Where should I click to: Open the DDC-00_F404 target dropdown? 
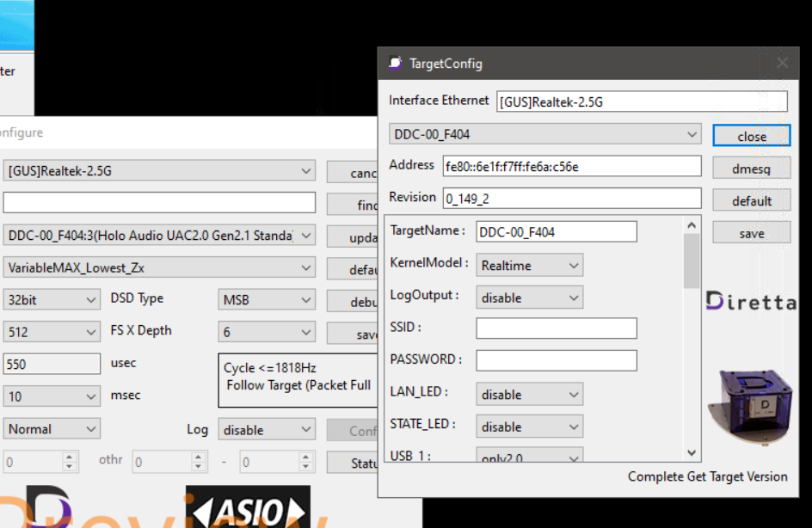coord(545,135)
